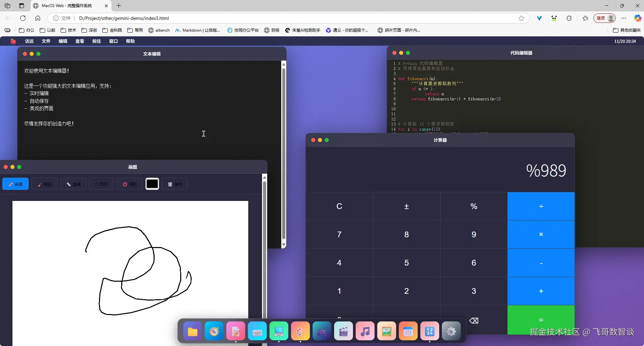
Task: Open the compass browser icon in dock
Action: (x=214, y=332)
